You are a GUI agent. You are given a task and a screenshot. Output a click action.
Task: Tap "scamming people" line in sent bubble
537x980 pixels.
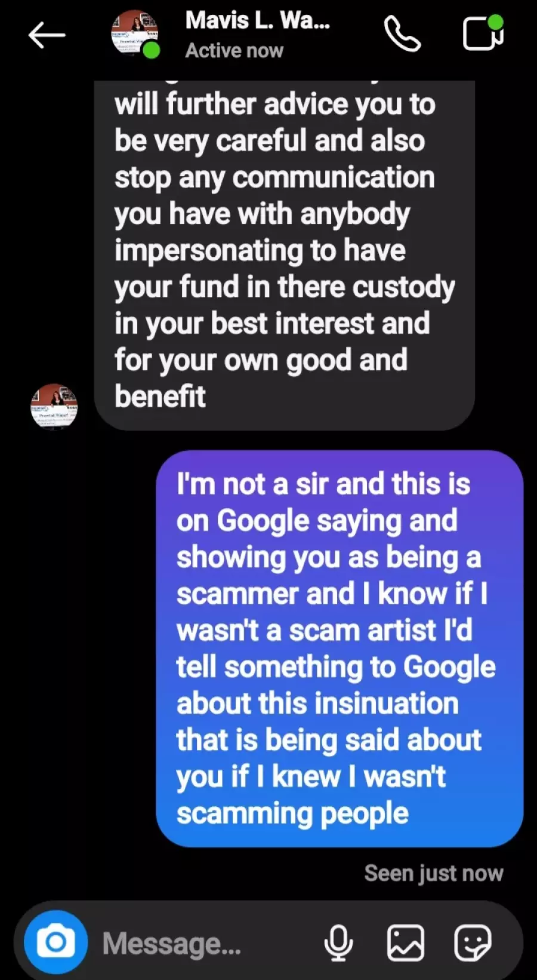click(x=292, y=813)
